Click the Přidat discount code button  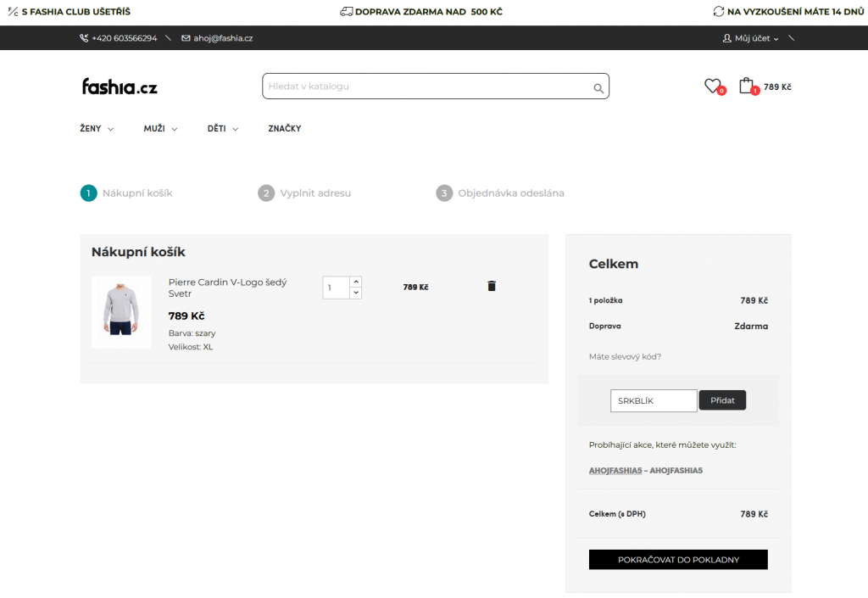[722, 400]
